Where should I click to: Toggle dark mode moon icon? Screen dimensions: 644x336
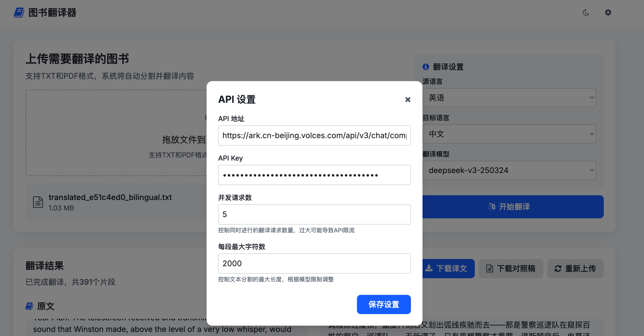(586, 13)
